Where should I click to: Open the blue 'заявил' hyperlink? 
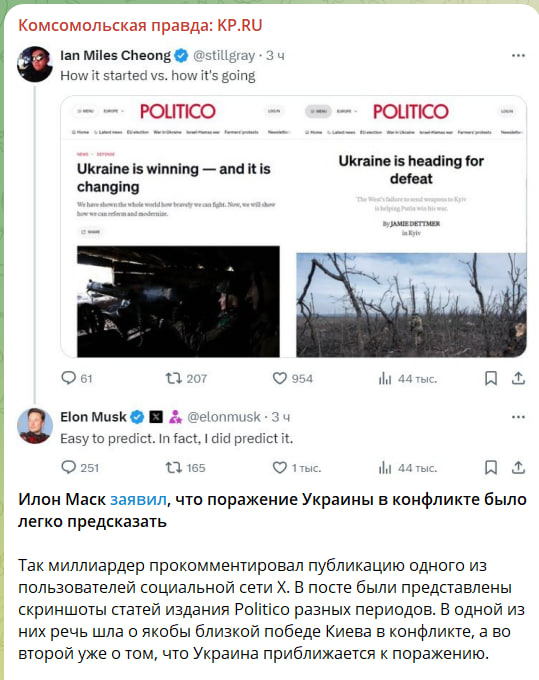138,500
